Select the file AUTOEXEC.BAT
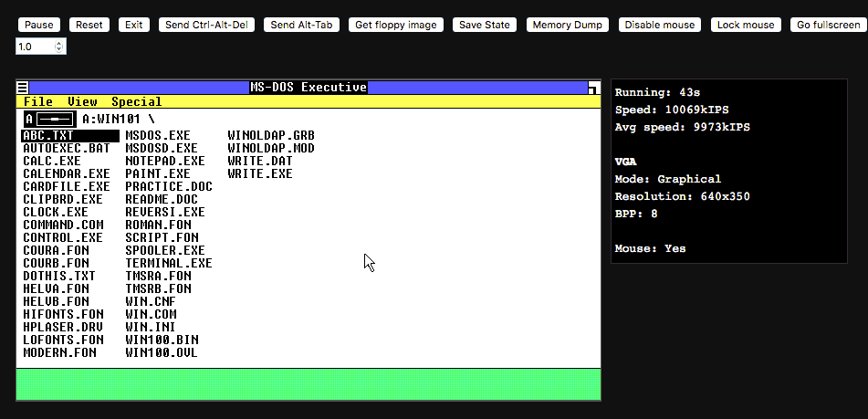 [67, 148]
